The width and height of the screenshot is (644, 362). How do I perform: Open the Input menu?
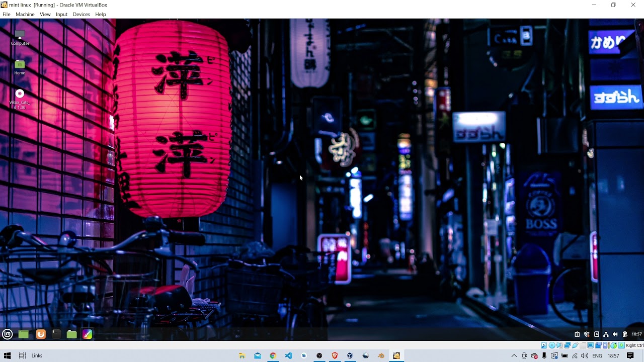61,14
